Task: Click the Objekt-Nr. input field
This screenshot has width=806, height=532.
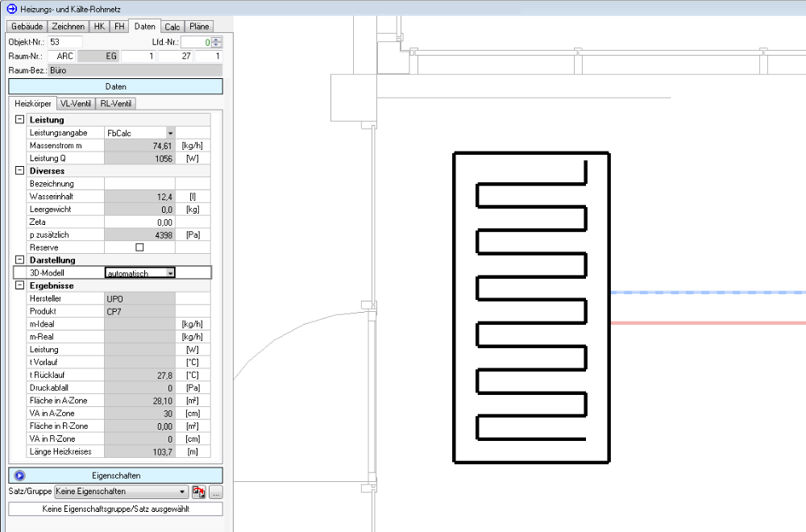Action: 64,42
